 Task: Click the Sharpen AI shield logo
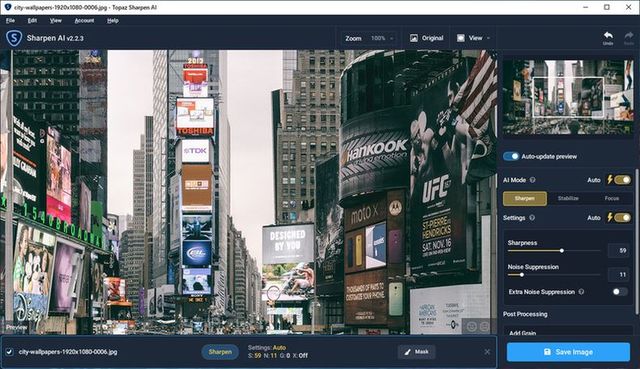point(14,38)
